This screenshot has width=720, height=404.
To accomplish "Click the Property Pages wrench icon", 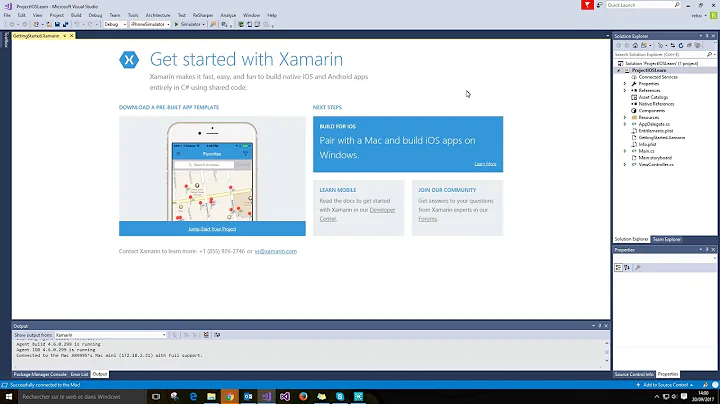I will tap(638, 267).
